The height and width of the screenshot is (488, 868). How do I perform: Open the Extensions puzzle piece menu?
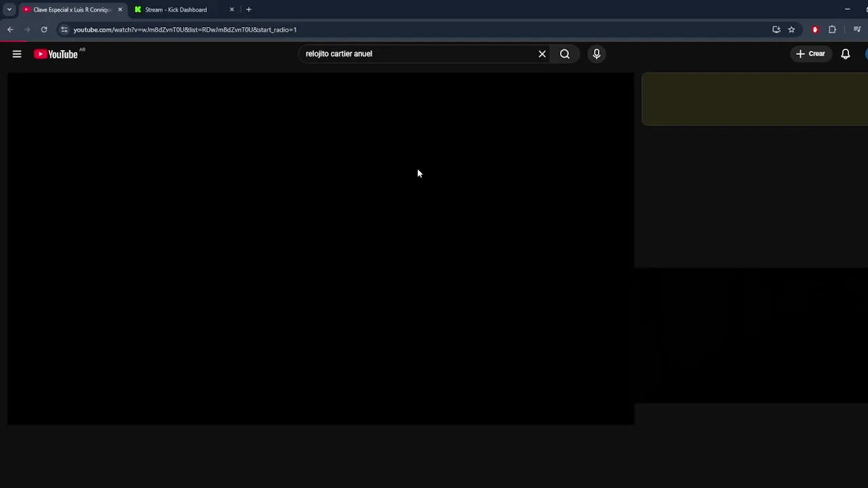point(833,29)
